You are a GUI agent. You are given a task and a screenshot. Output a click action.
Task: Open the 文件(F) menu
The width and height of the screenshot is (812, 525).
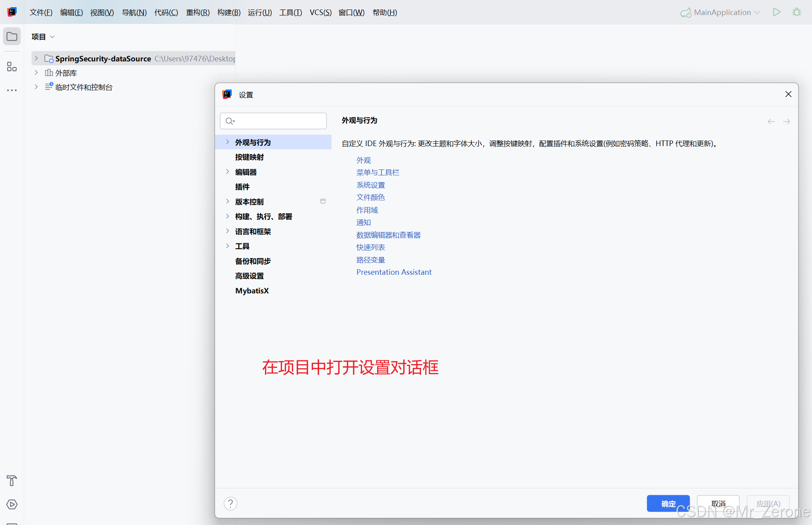(x=41, y=12)
